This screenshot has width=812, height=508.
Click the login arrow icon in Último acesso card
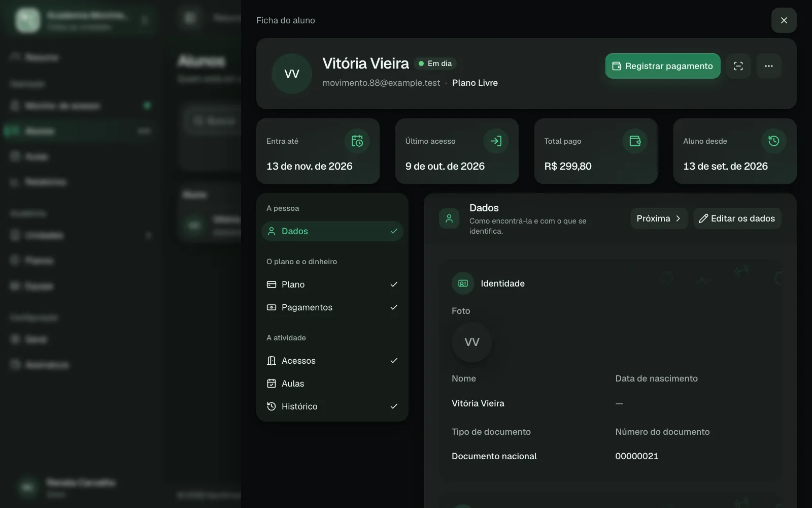pos(496,141)
